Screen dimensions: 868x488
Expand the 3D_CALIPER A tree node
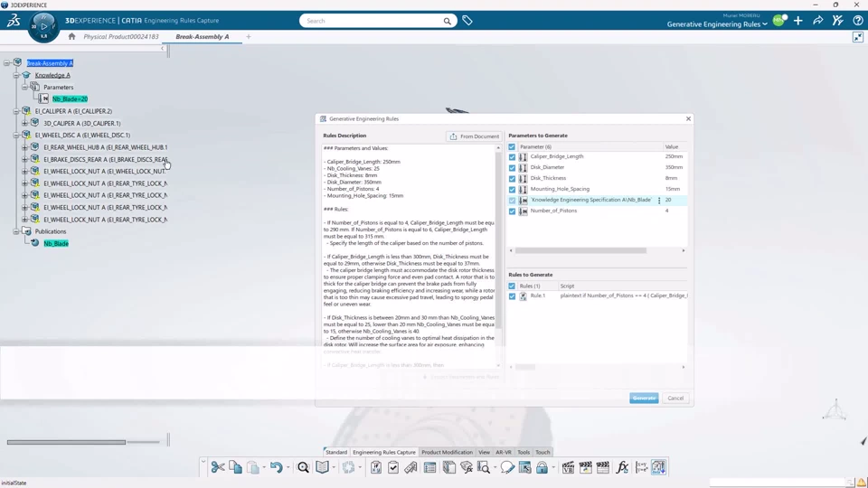pyautogui.click(x=25, y=124)
